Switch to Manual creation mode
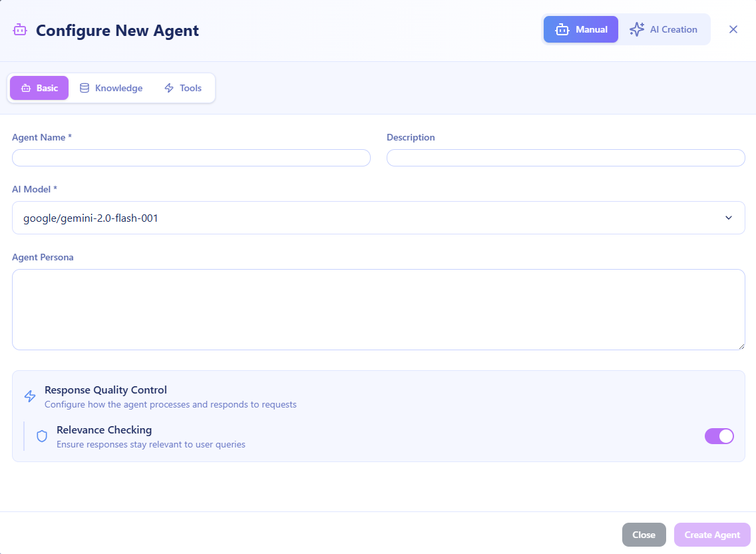Screen dimensions: 756x554 tap(580, 29)
